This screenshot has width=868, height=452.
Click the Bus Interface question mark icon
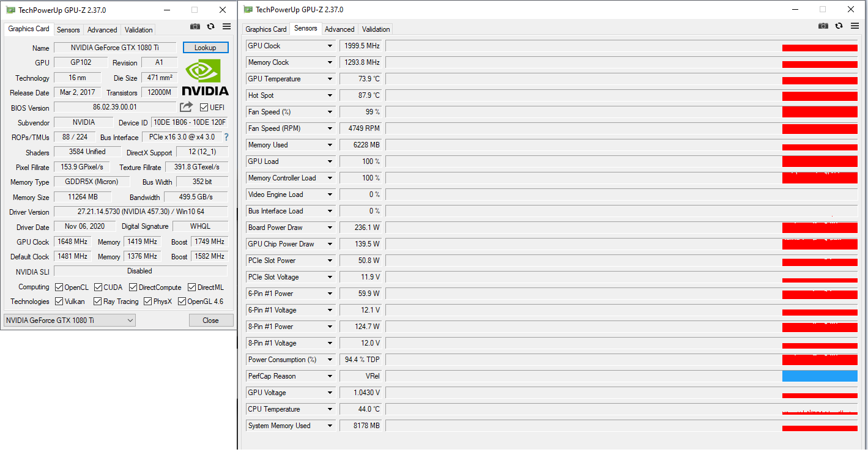pyautogui.click(x=226, y=137)
